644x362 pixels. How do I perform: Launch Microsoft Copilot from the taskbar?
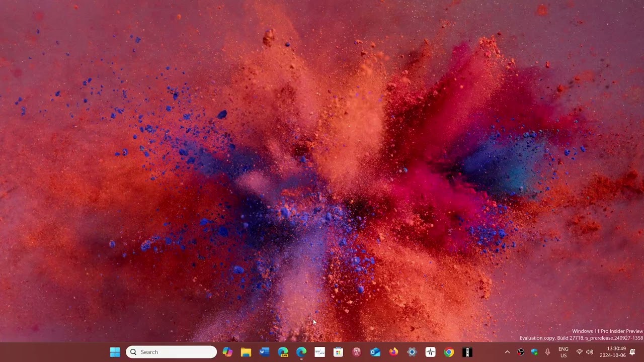227,352
